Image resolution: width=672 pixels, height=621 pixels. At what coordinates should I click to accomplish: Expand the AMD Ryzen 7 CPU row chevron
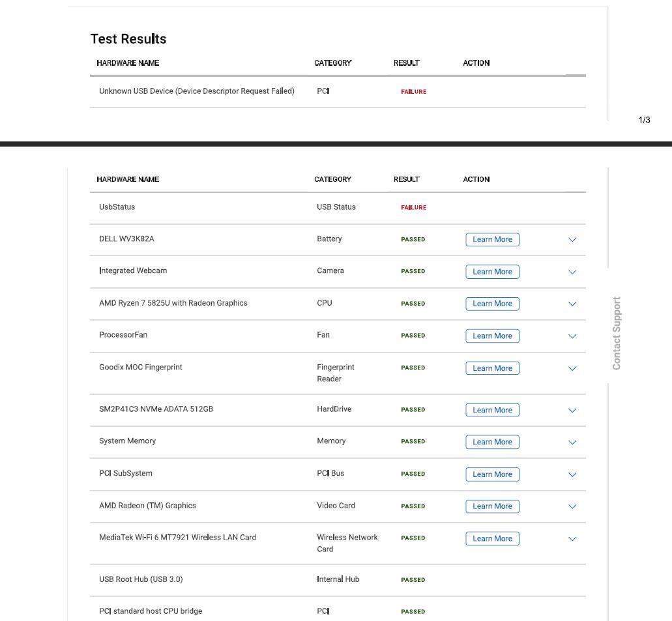(572, 304)
